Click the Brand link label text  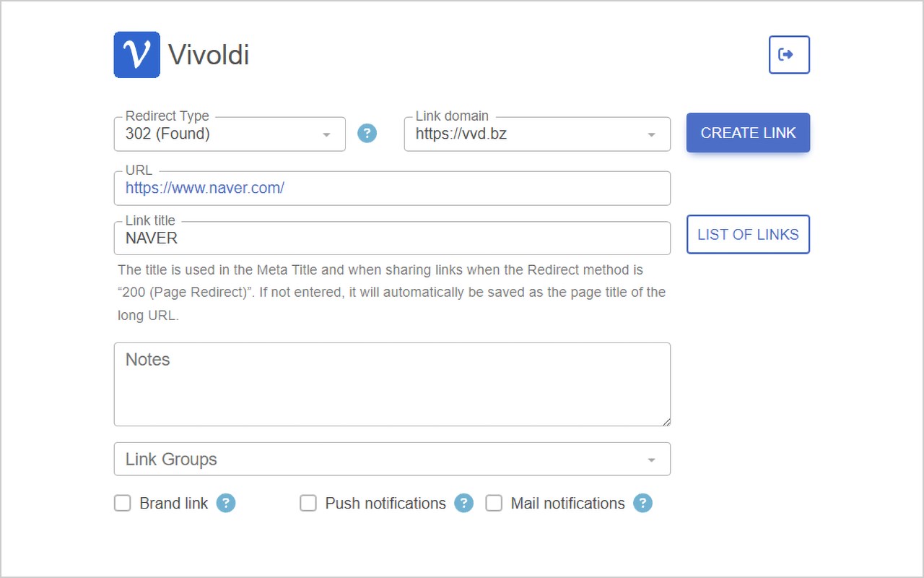(x=173, y=504)
